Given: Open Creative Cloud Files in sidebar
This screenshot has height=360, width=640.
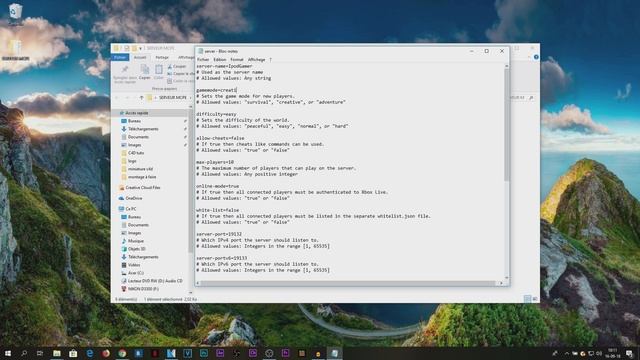Looking at the screenshot, I should click(142, 187).
